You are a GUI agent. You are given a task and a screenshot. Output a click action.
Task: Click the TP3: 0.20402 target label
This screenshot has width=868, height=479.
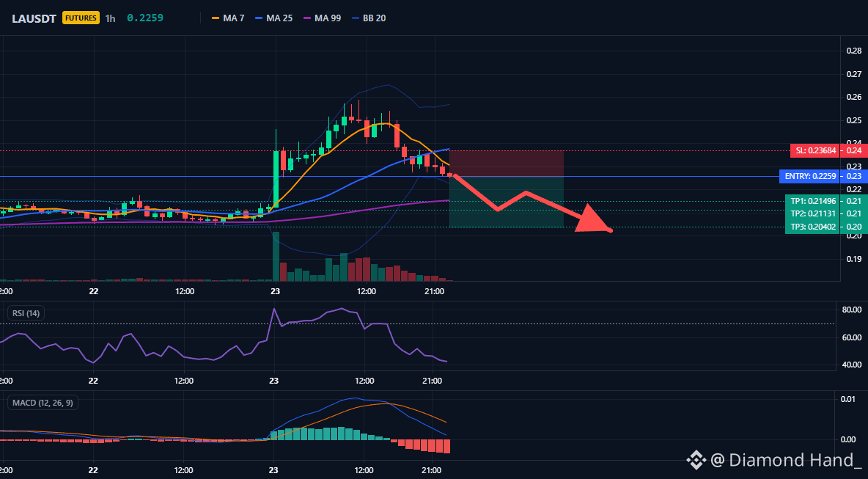pos(812,227)
